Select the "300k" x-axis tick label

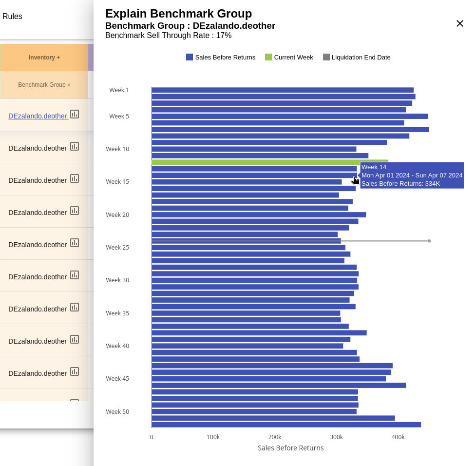pos(336,437)
